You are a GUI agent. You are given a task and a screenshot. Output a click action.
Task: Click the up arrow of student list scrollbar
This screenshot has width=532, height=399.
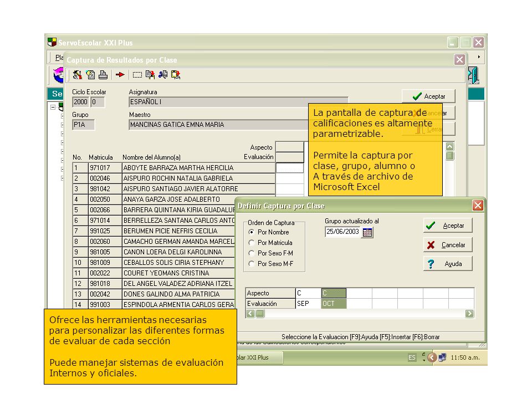point(449,146)
